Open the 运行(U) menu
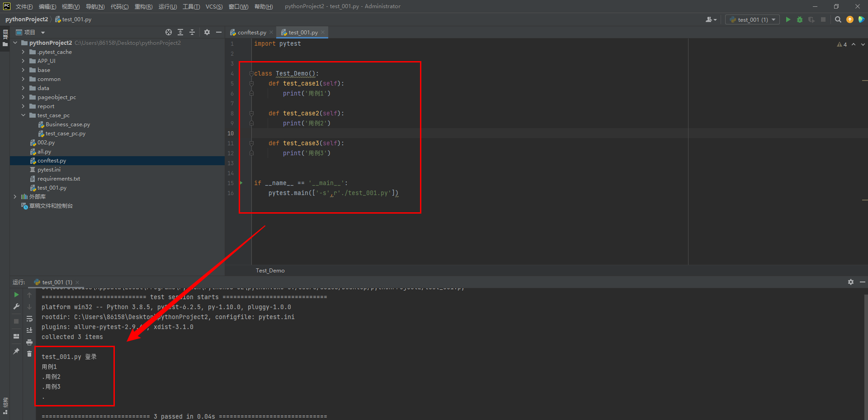Image resolution: width=868 pixels, height=420 pixels. click(167, 6)
